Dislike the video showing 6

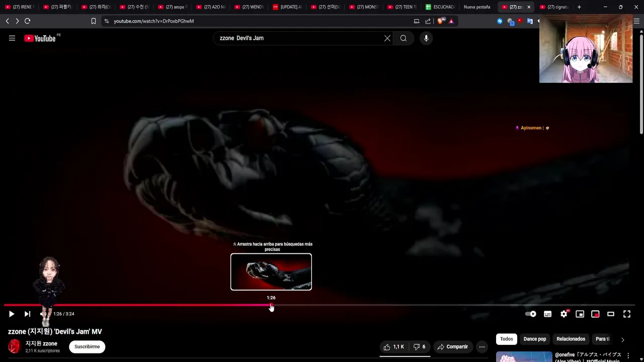click(x=420, y=347)
